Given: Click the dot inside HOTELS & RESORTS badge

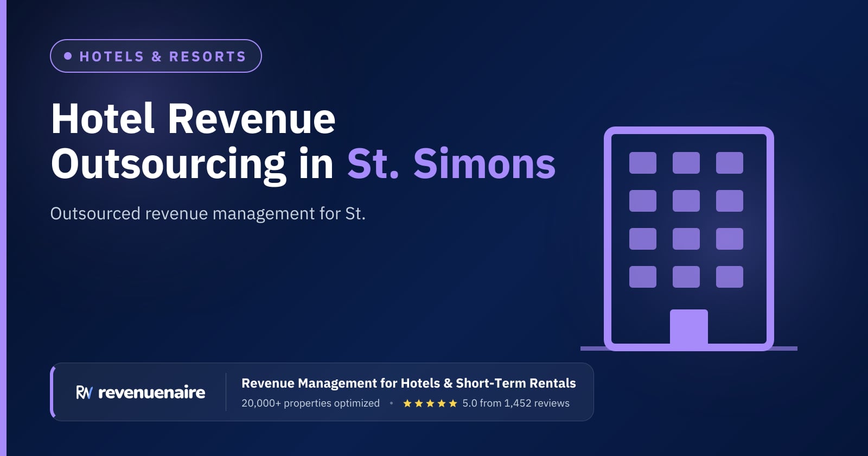Looking at the screenshot, I should [68, 56].
